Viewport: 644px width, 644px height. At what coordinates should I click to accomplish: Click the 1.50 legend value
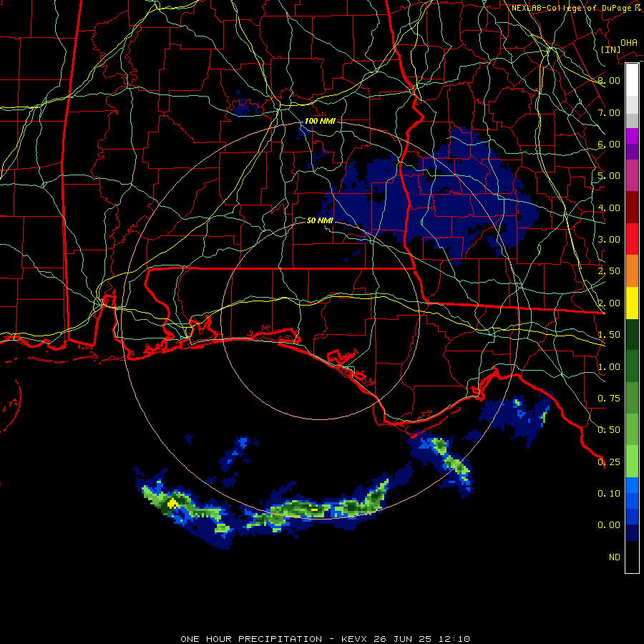(x=609, y=335)
